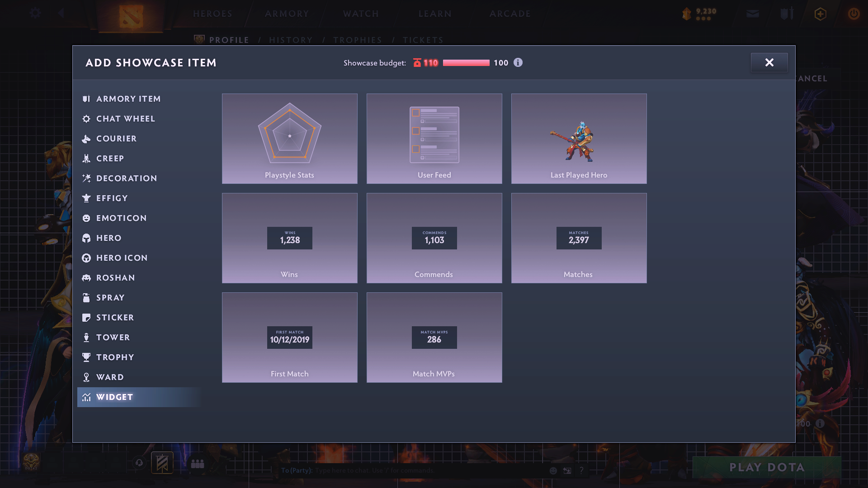Viewport: 868px width, 488px height.
Task: Select the Spray category icon
Action: 87,297
